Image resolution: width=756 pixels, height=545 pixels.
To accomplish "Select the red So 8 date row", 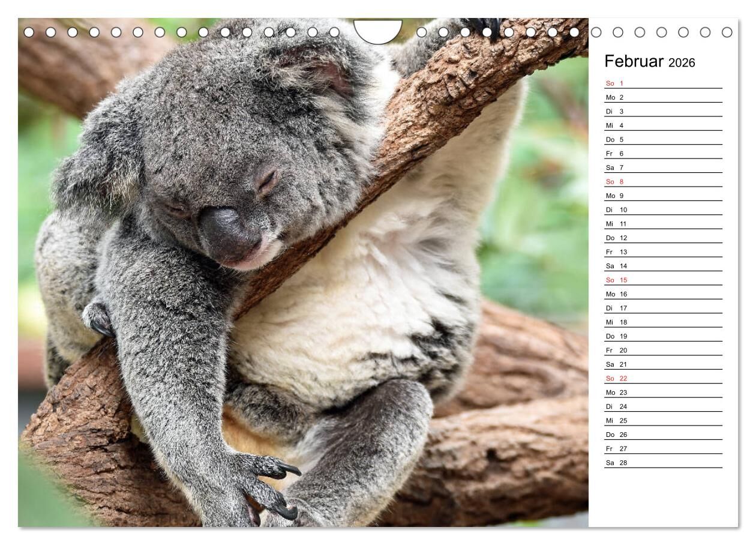I will click(662, 181).
